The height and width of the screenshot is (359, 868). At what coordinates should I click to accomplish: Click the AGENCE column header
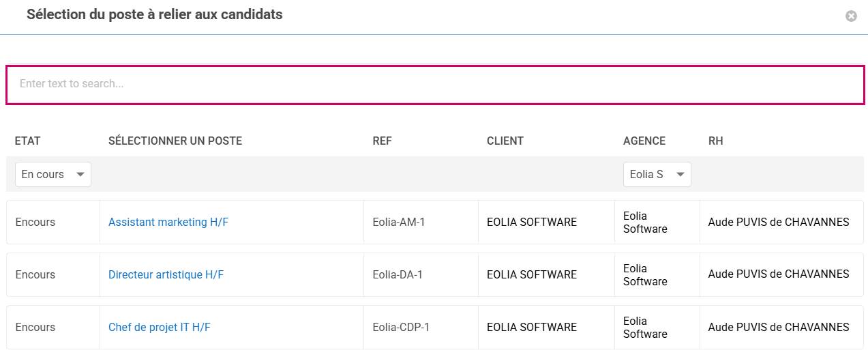click(644, 141)
